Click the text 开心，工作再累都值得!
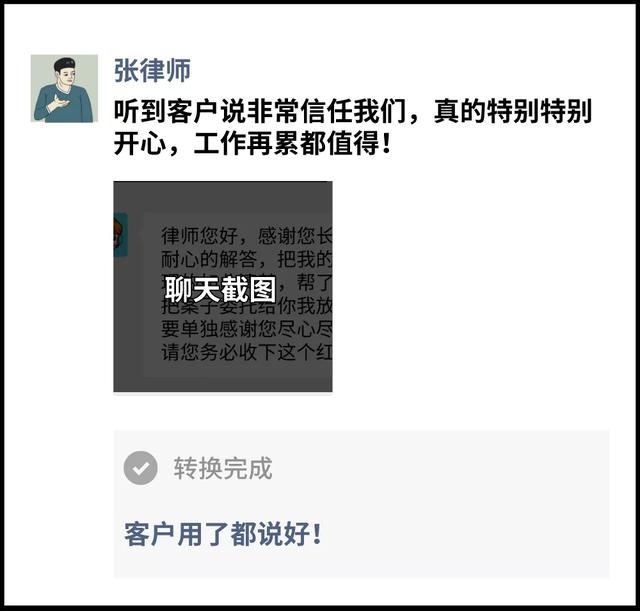The width and height of the screenshot is (640, 611). tap(253, 143)
